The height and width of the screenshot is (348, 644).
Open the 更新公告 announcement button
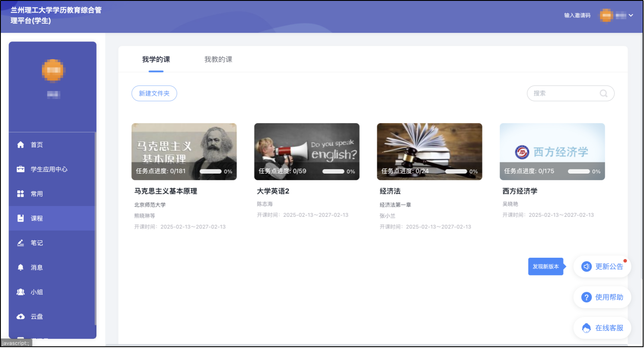[x=602, y=266]
